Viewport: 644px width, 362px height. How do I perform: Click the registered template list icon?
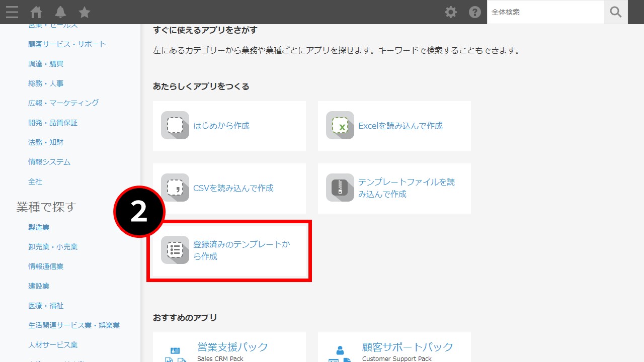click(x=175, y=250)
